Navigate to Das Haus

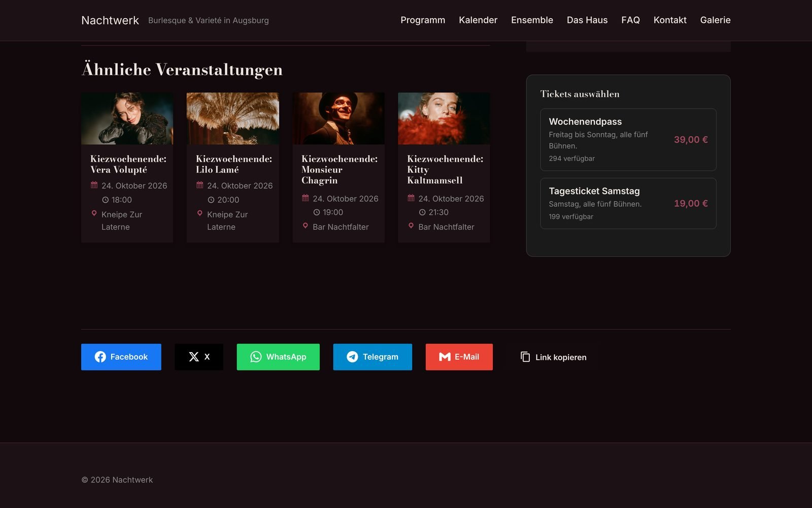pyautogui.click(x=587, y=20)
